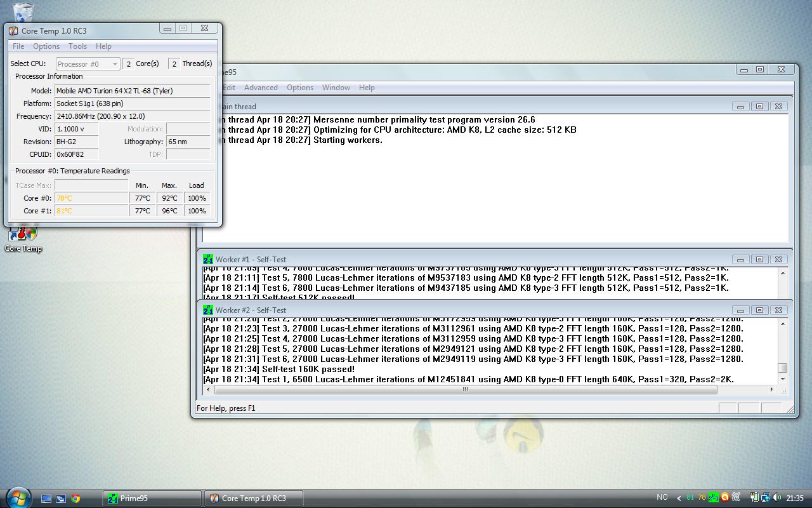Click the NO language indicator

[x=662, y=497]
